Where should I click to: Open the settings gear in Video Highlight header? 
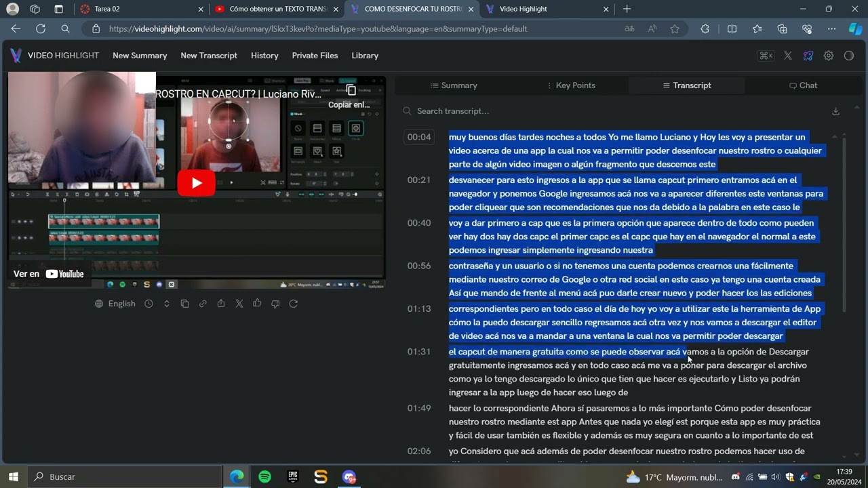pos(828,56)
